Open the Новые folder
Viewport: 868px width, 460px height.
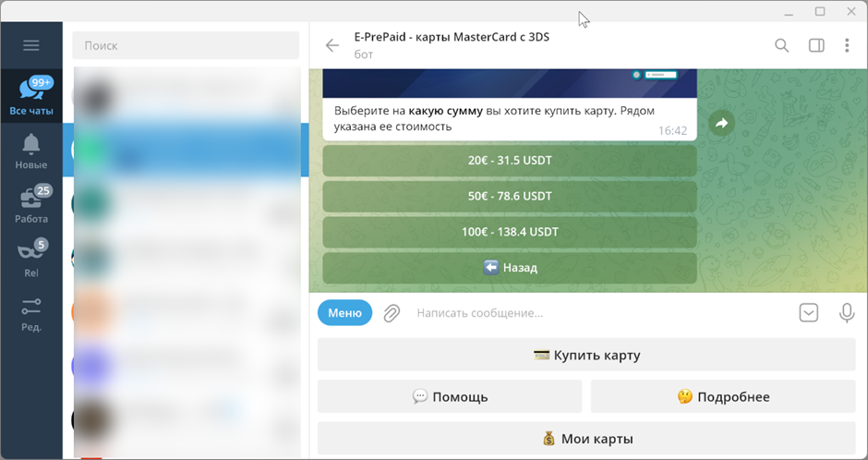[31, 151]
